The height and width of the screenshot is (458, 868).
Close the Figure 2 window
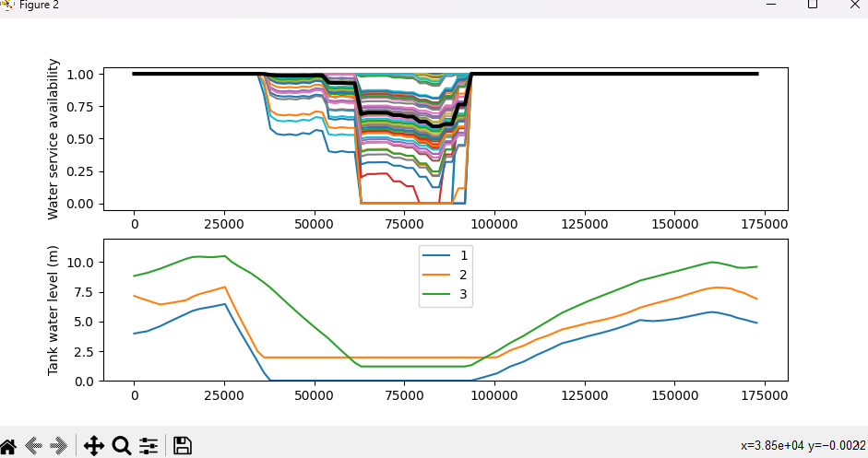pyautogui.click(x=854, y=5)
